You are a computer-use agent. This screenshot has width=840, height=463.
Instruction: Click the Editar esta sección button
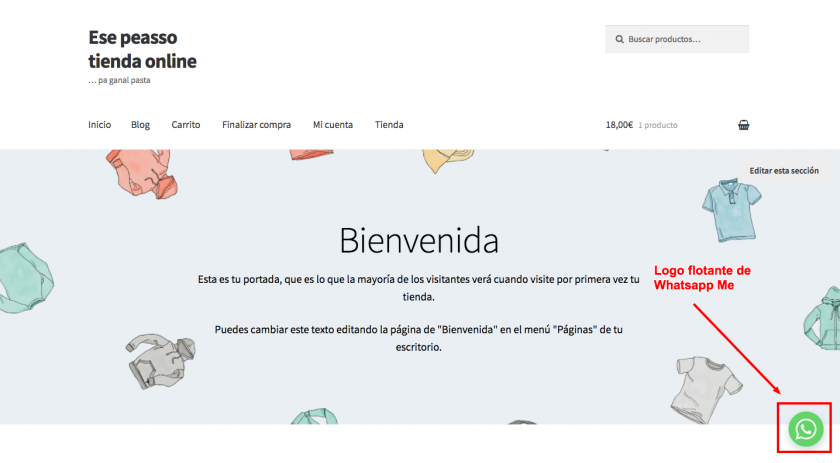click(x=783, y=171)
